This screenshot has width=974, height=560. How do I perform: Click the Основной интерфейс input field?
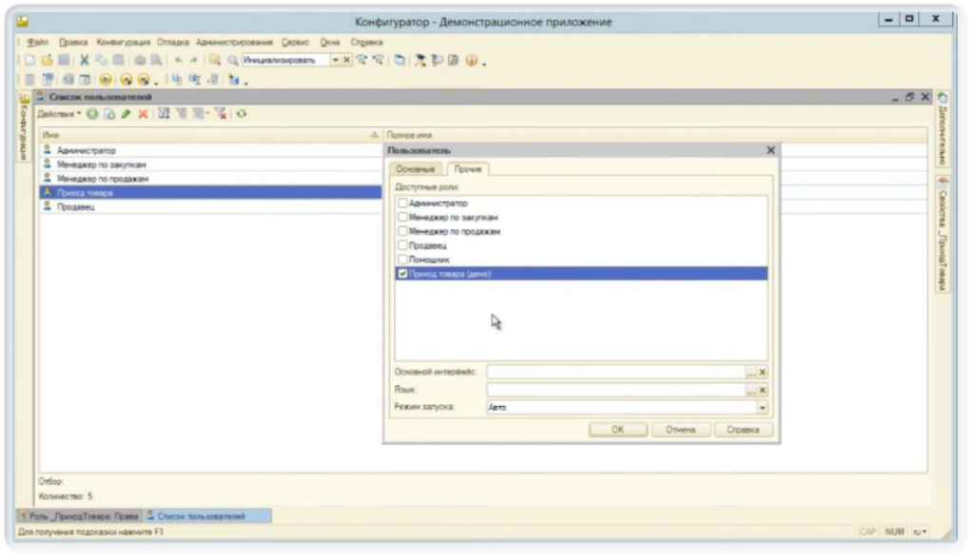point(615,373)
